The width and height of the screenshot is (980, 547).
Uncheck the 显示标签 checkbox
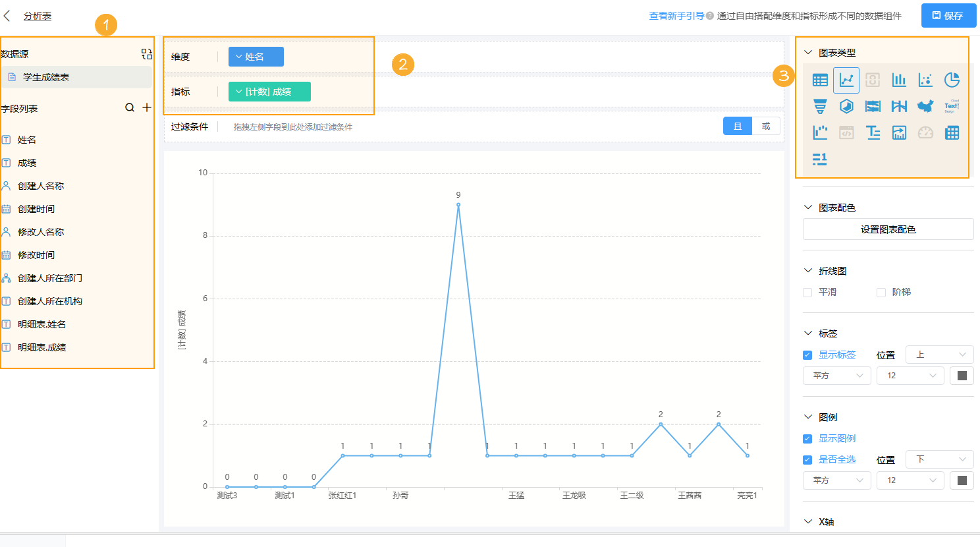(807, 355)
